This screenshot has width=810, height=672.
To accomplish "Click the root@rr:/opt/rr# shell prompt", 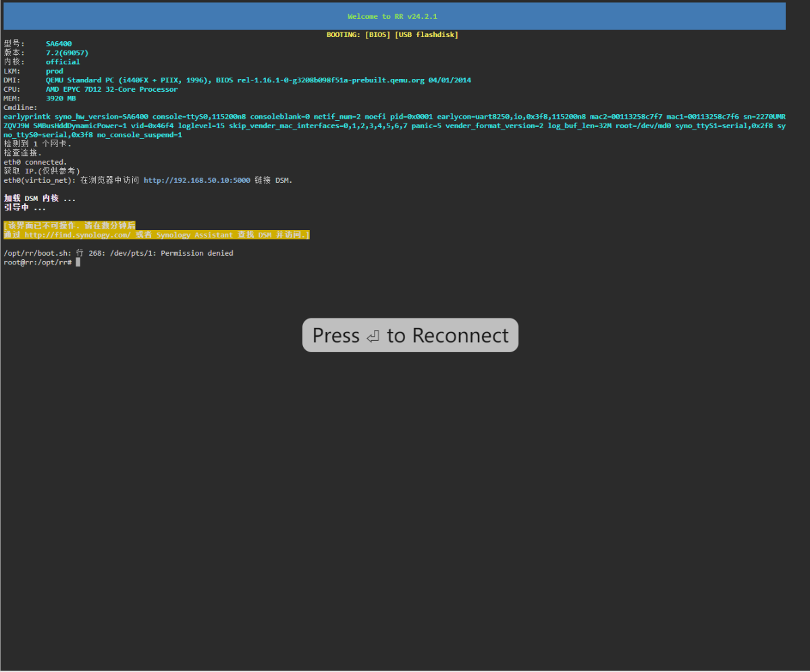I will [38, 262].
